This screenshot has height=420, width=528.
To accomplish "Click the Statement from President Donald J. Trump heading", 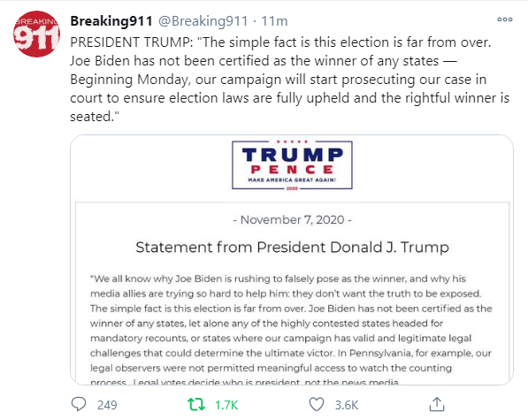I will click(x=292, y=247).
